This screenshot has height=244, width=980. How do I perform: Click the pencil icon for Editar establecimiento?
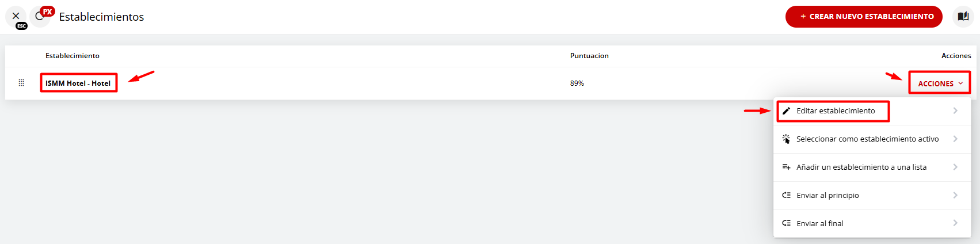pos(786,110)
